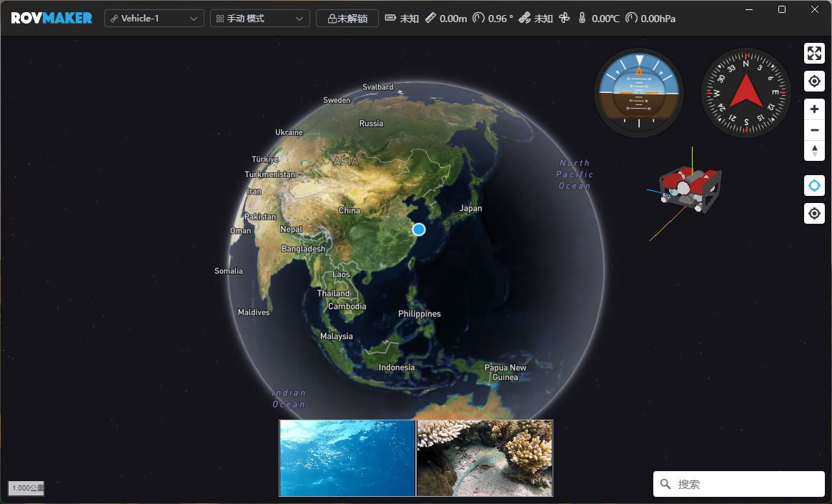Click the black target icon below the blue crosshair
The height and width of the screenshot is (504, 832).
tap(814, 213)
